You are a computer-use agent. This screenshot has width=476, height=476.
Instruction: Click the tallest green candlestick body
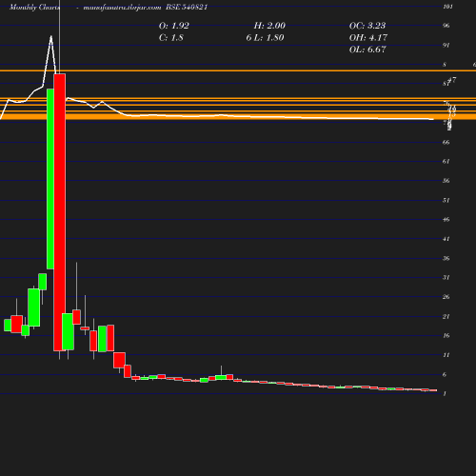pos(50,179)
